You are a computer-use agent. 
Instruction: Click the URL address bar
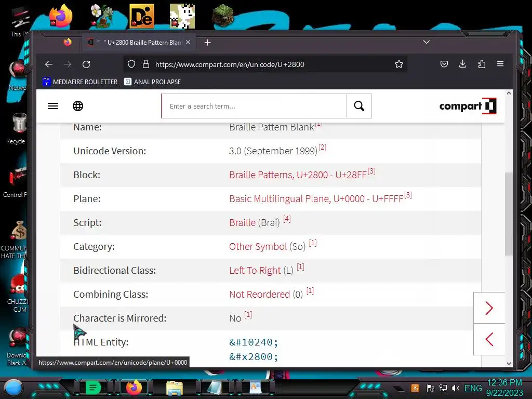(264, 64)
